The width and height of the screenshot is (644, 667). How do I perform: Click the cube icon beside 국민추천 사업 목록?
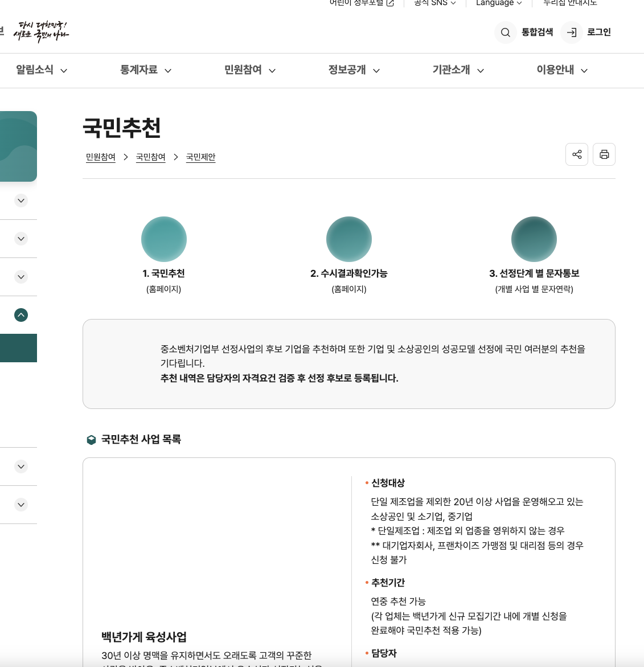click(x=91, y=440)
